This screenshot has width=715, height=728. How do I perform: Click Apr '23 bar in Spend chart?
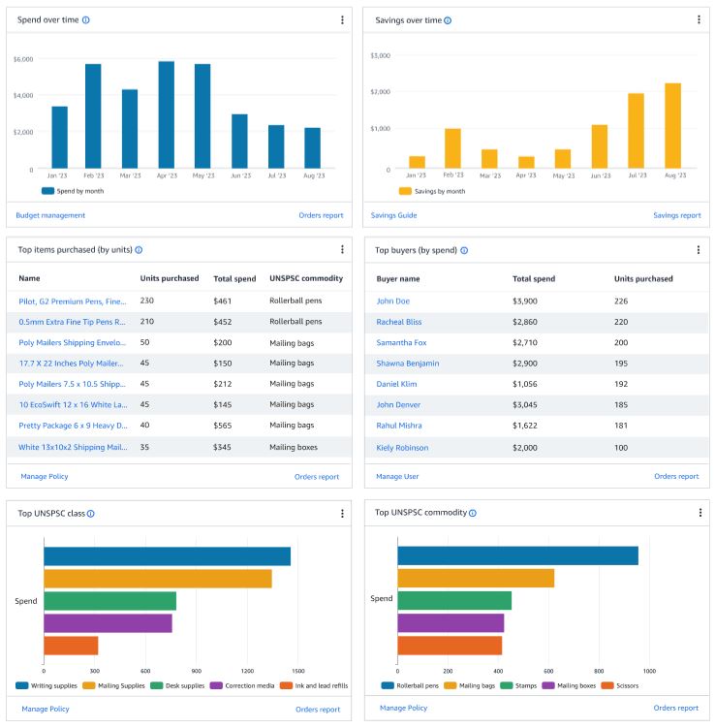166,114
